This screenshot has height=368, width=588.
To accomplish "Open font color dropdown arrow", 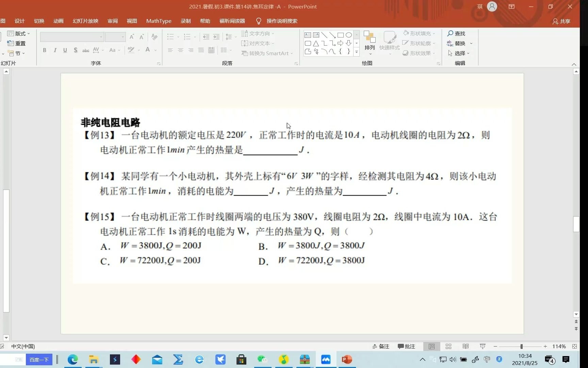I will pyautogui.click(x=156, y=50).
